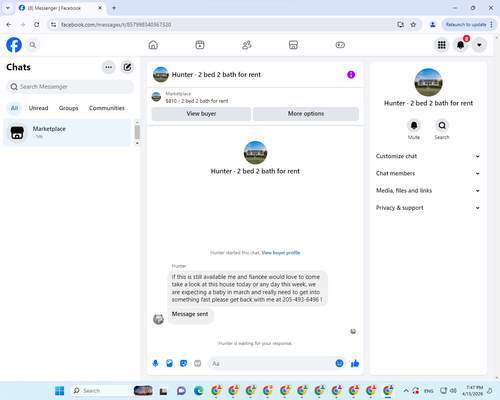The height and width of the screenshot is (400, 500).
Task: Click the Message sent bubble
Action: click(x=190, y=315)
